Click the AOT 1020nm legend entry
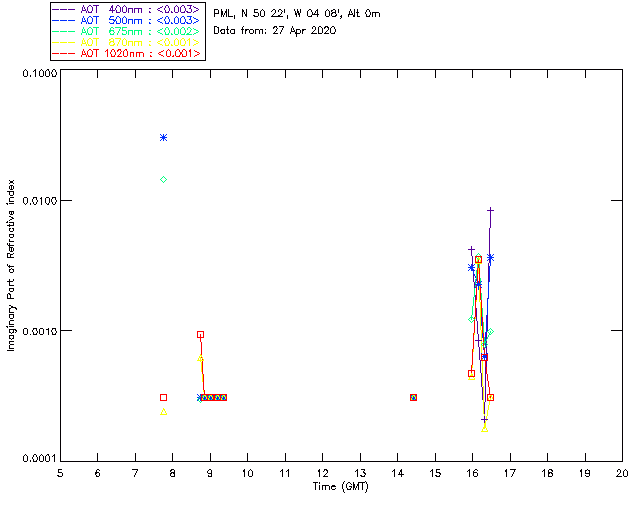Image resolution: width=640 pixels, height=512 pixels. [126, 53]
